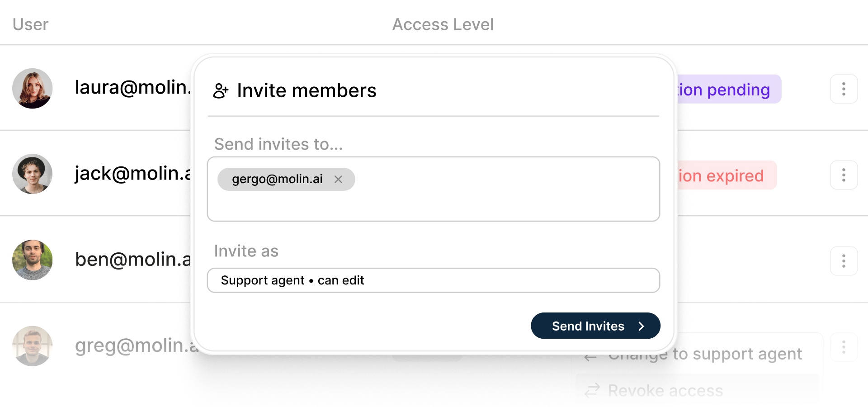Click Laura's profile avatar

click(x=33, y=88)
